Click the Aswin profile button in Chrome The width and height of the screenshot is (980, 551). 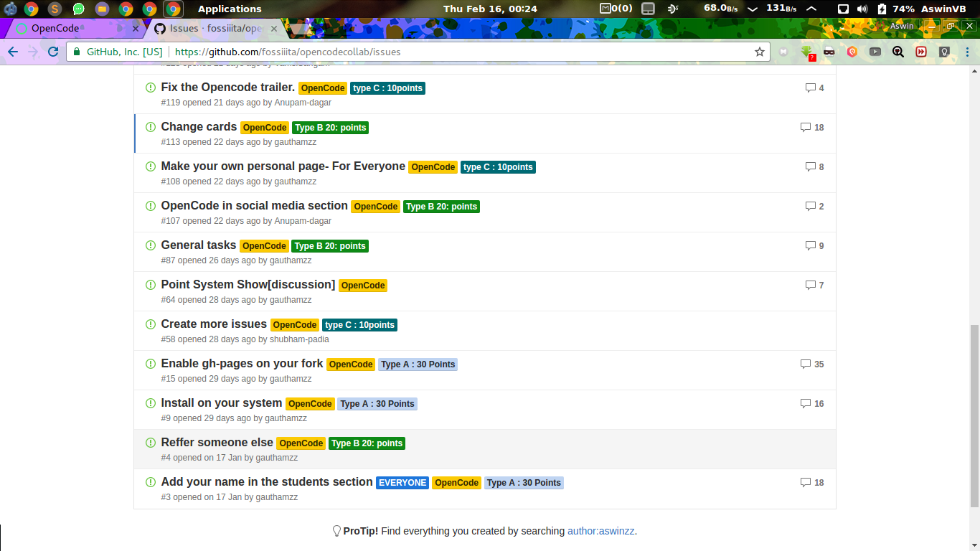coord(895,26)
